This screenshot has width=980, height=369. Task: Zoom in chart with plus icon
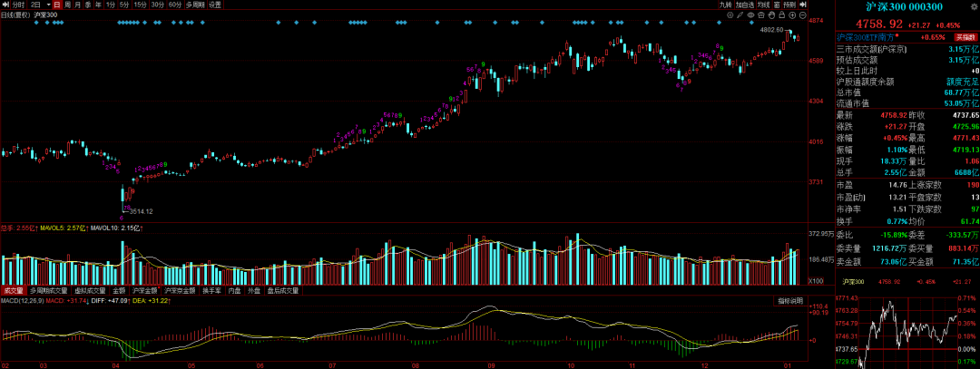[792, 15]
